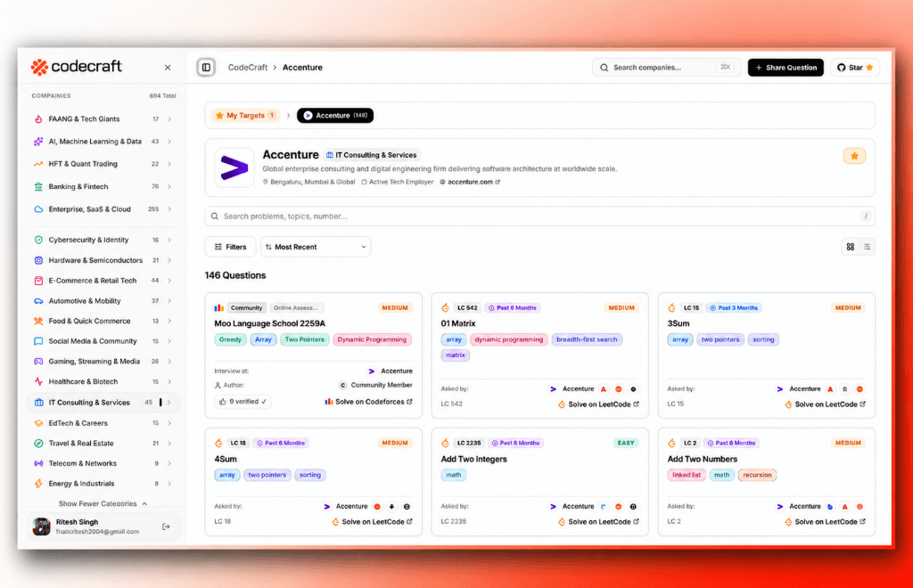Viewport: 913px width, 588px height.
Task: Open the Filters button
Action: pos(231,247)
